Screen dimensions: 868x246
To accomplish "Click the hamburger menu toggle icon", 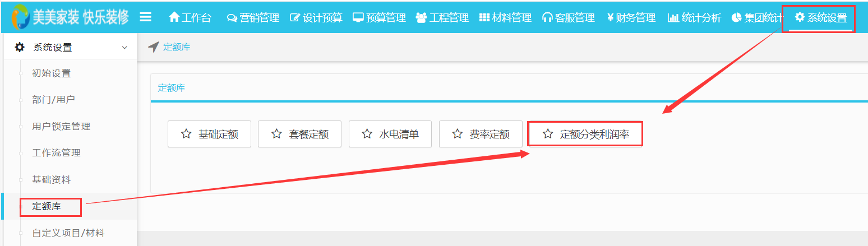I will [x=145, y=17].
